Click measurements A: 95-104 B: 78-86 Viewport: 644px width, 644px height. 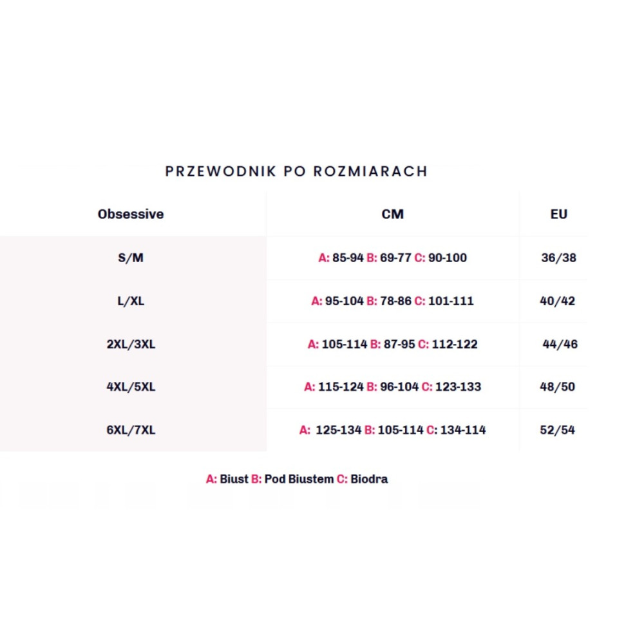[x=393, y=301]
